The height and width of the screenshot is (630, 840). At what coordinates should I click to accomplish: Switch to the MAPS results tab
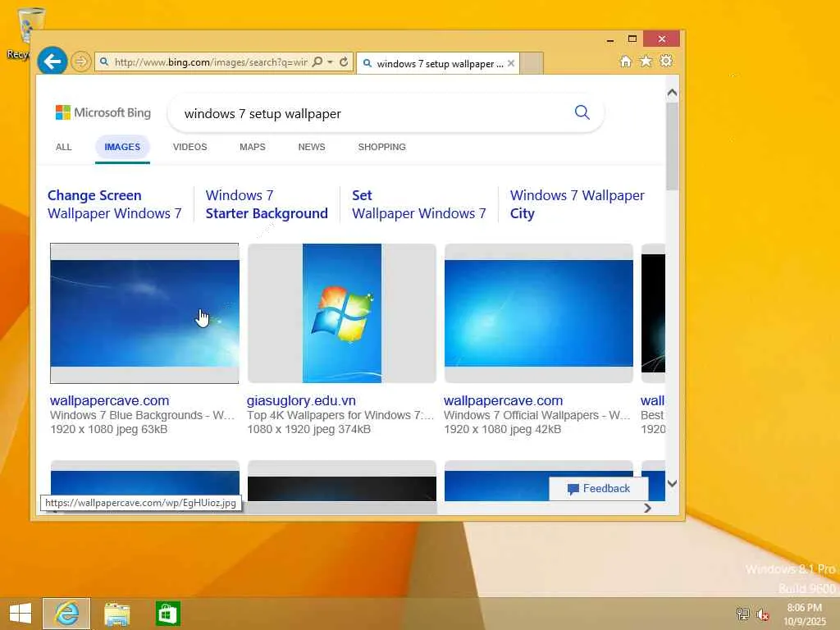click(x=253, y=147)
